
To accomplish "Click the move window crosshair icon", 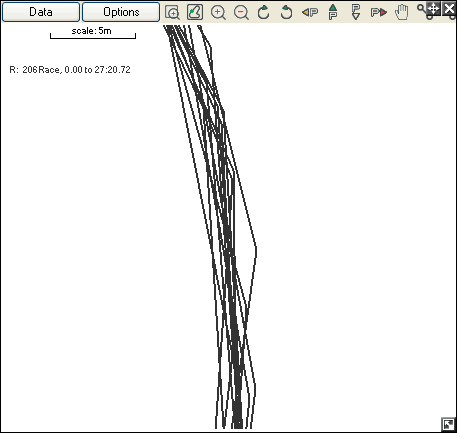I will (x=433, y=8).
